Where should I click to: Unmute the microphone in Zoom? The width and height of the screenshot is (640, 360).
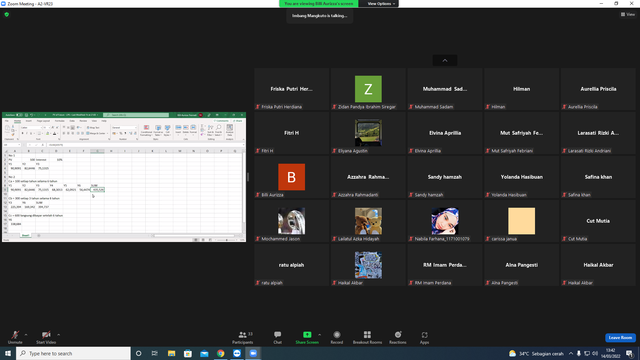(x=15, y=337)
